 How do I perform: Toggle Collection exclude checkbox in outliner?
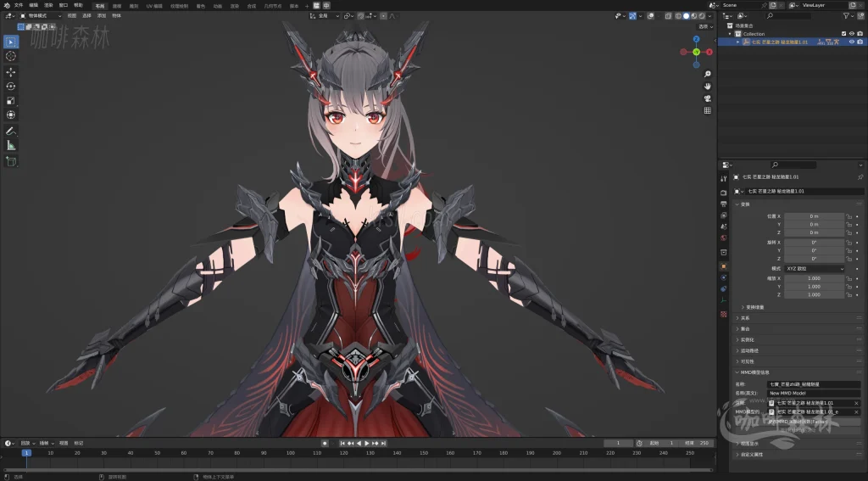(x=843, y=34)
